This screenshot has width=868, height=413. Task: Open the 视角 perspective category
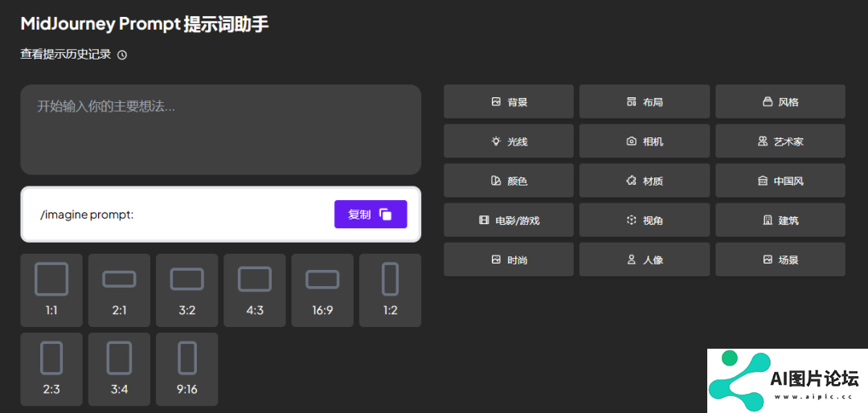[645, 220]
